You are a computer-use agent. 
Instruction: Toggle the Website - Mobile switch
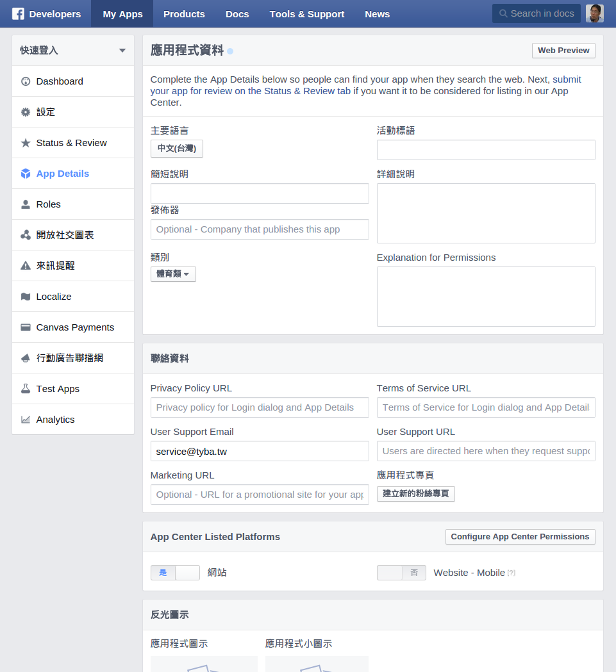(401, 573)
